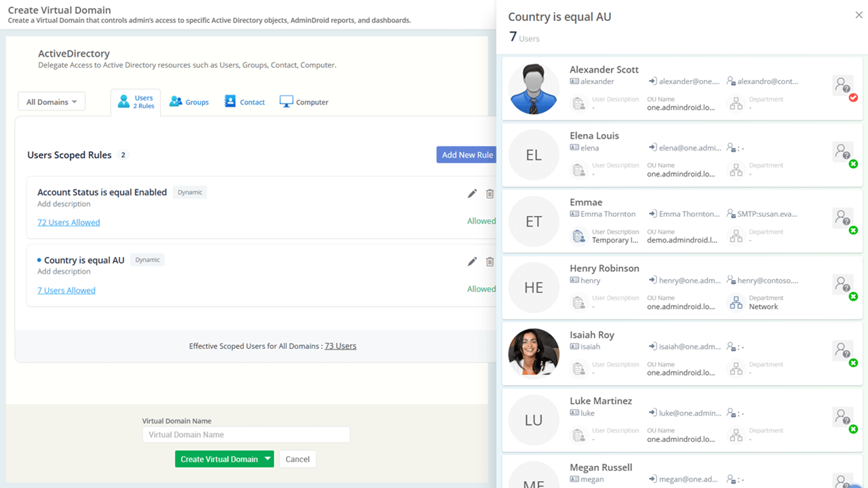Click the Department icon on Henry Robinson's card

[735, 302]
